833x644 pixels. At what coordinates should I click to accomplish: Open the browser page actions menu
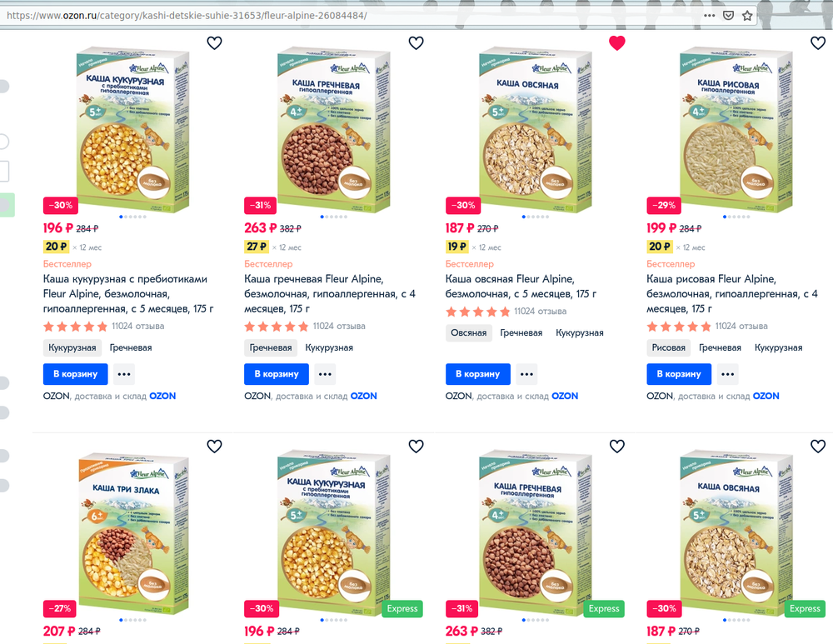pyautogui.click(x=709, y=15)
